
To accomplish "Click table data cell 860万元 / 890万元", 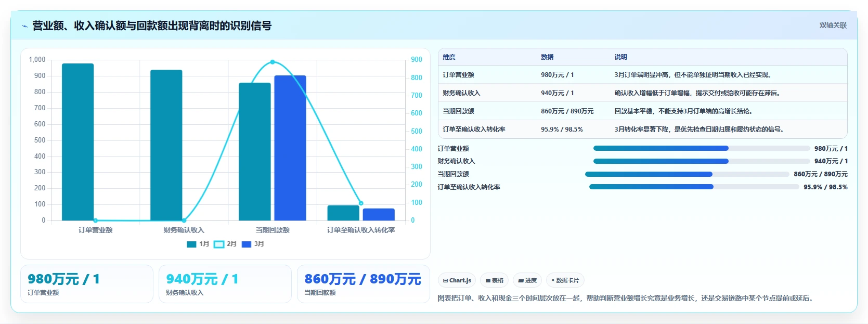I will coord(567,111).
